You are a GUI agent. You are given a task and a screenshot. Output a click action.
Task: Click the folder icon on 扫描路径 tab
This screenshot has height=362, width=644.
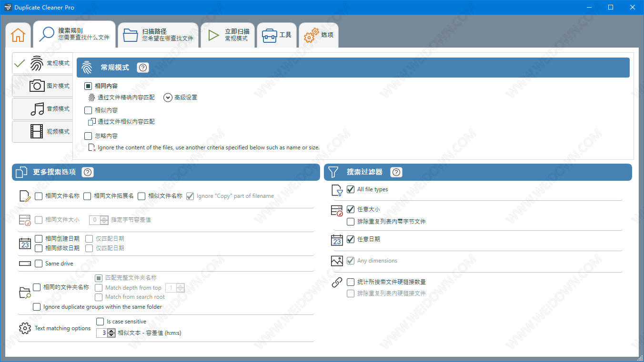click(131, 35)
